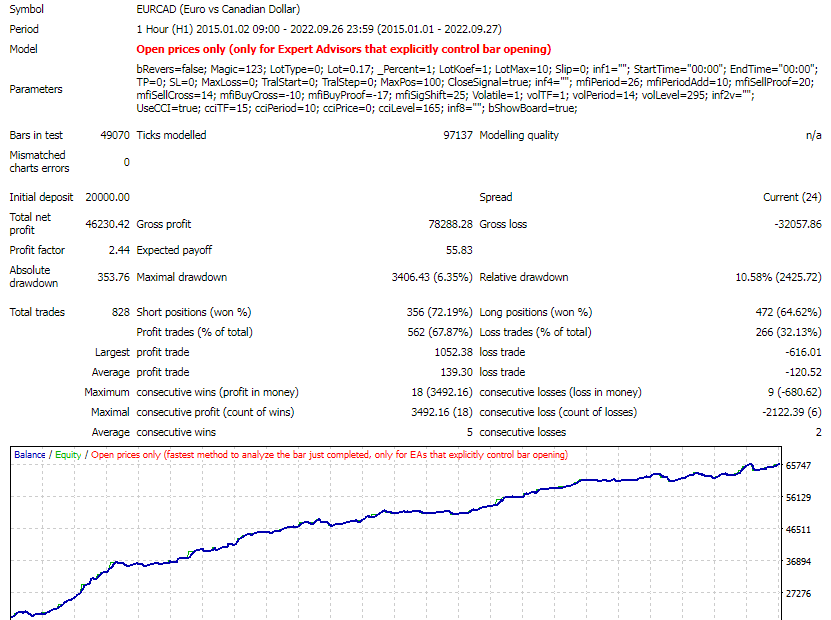Click average loss trade value -120.52

coord(803,373)
